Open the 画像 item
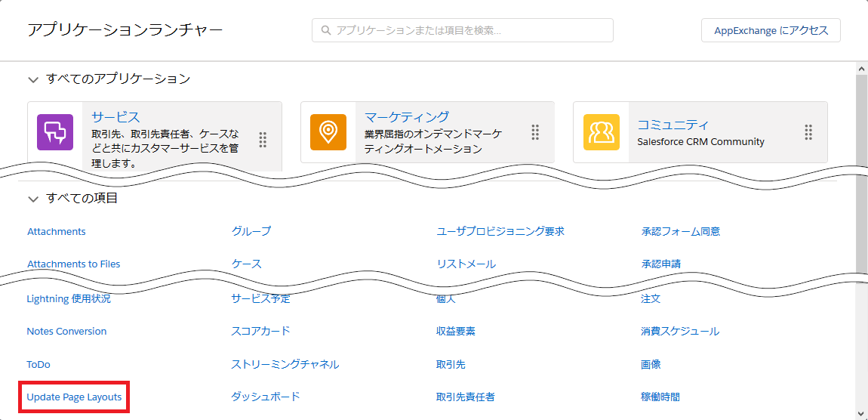 pyautogui.click(x=651, y=365)
